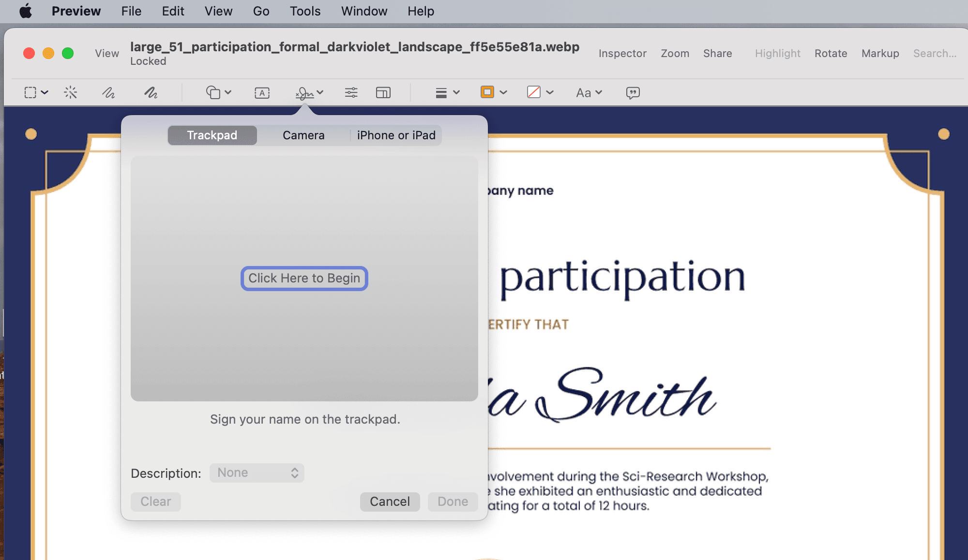Screen dimensions: 968x560
Task: Open the Tools menu
Action: pyautogui.click(x=305, y=11)
